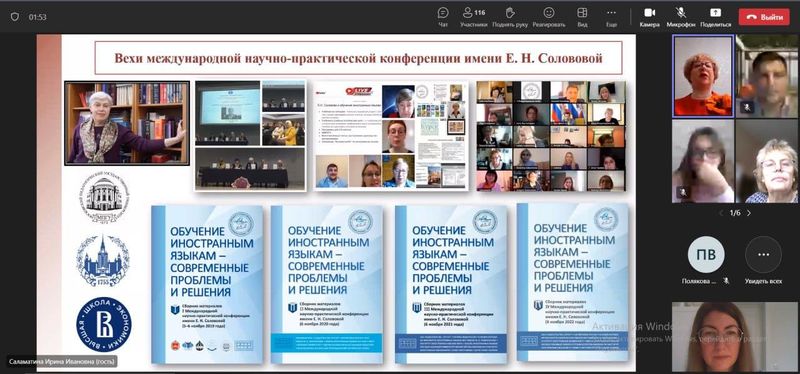Open the Реагировать reactions menu

point(549,16)
